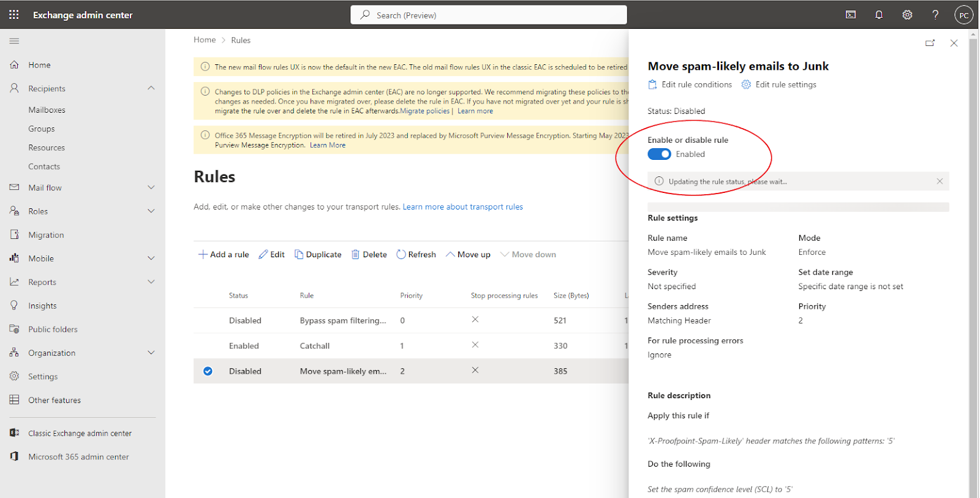Open Groups under Recipients

point(42,129)
